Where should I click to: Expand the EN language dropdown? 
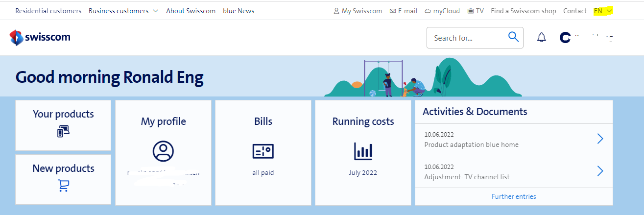click(x=603, y=11)
